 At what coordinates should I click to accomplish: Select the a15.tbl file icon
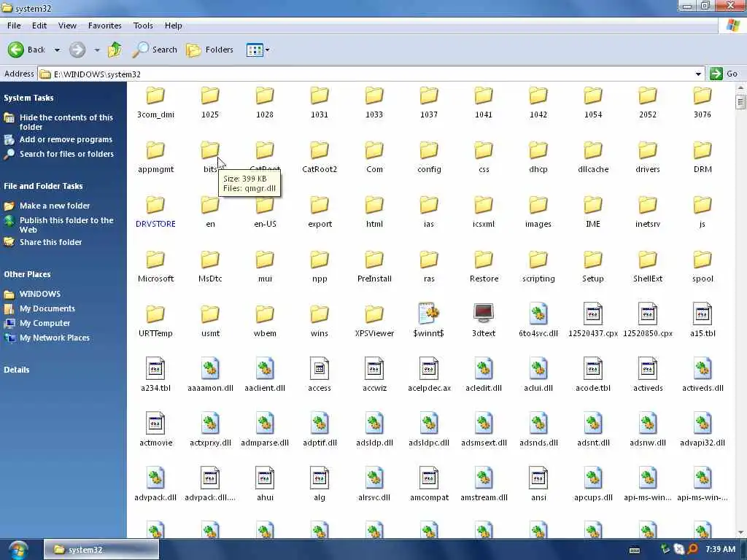point(703,314)
